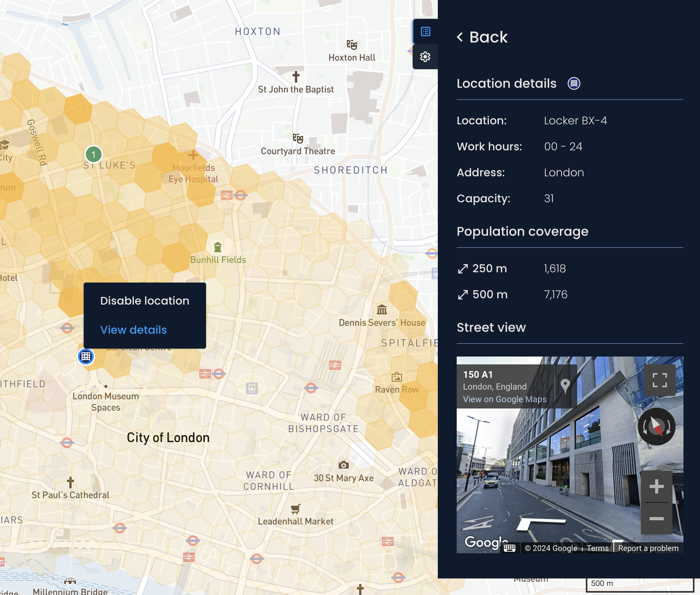This screenshot has height=595, width=700.
Task: Open View on Google Maps link
Action: [x=505, y=399]
